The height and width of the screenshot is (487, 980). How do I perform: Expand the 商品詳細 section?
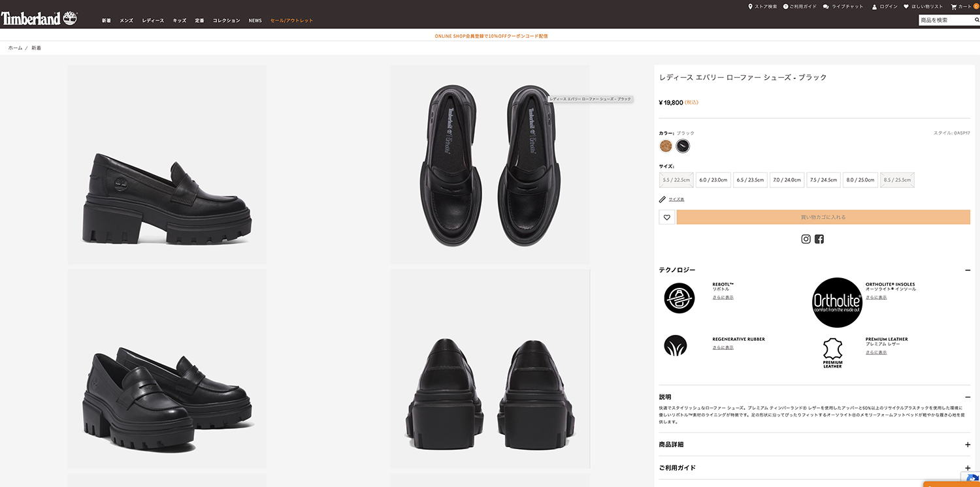pyautogui.click(x=968, y=445)
